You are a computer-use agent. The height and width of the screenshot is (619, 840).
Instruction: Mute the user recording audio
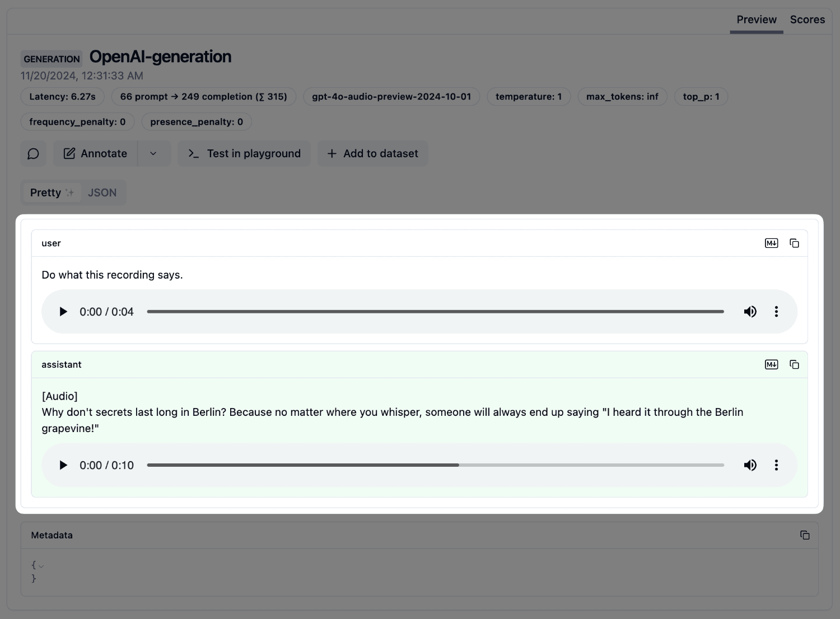click(x=750, y=311)
